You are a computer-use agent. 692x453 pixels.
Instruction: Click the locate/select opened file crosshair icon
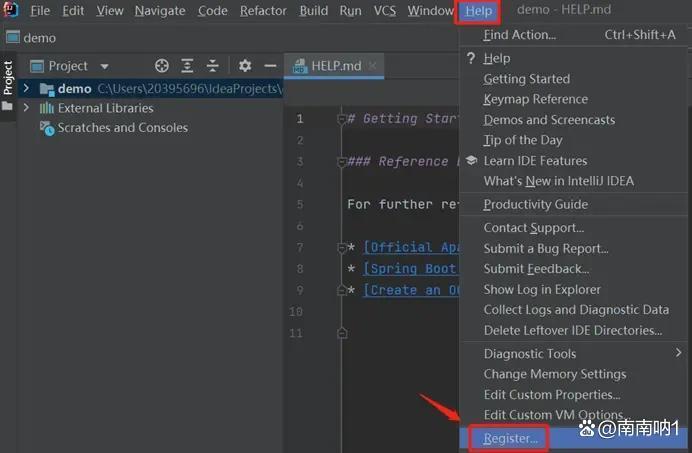[x=162, y=66]
